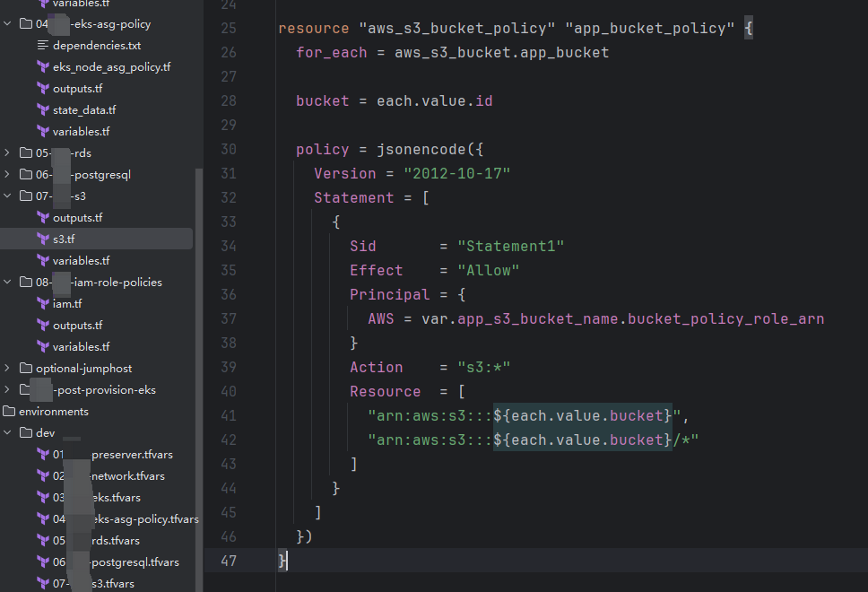
Task: Collapse the 08 iam-role-policies folder chevron
Action: click(7, 282)
